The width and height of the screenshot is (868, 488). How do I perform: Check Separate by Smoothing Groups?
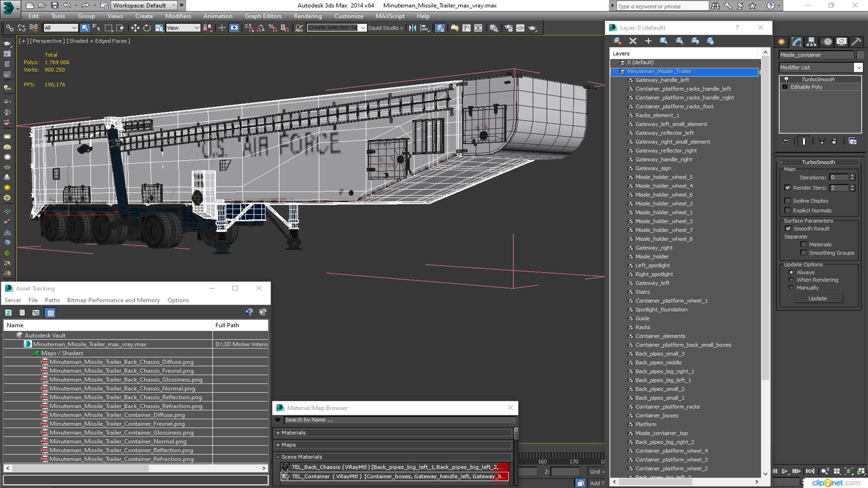(803, 253)
